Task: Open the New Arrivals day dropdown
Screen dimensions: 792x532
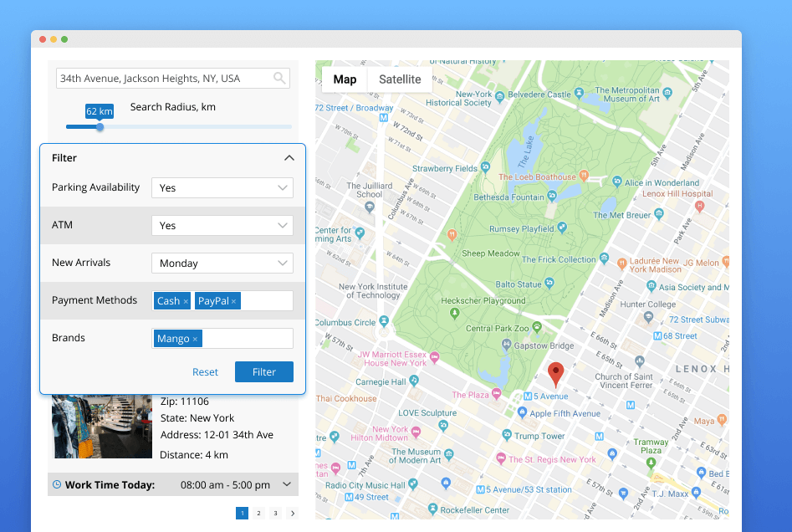Action: (222, 263)
